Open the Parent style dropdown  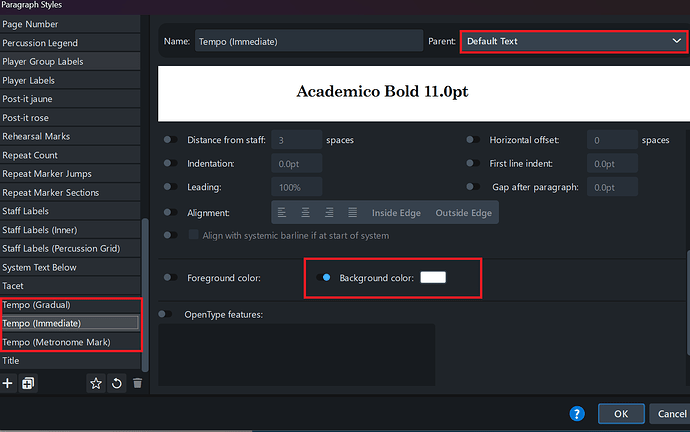(571, 41)
